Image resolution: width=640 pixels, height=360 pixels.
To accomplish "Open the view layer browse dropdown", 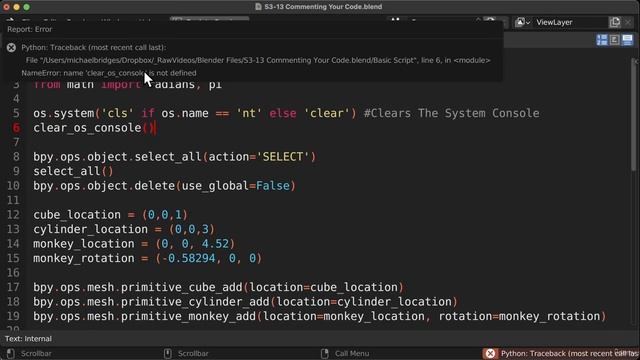I will (523, 22).
